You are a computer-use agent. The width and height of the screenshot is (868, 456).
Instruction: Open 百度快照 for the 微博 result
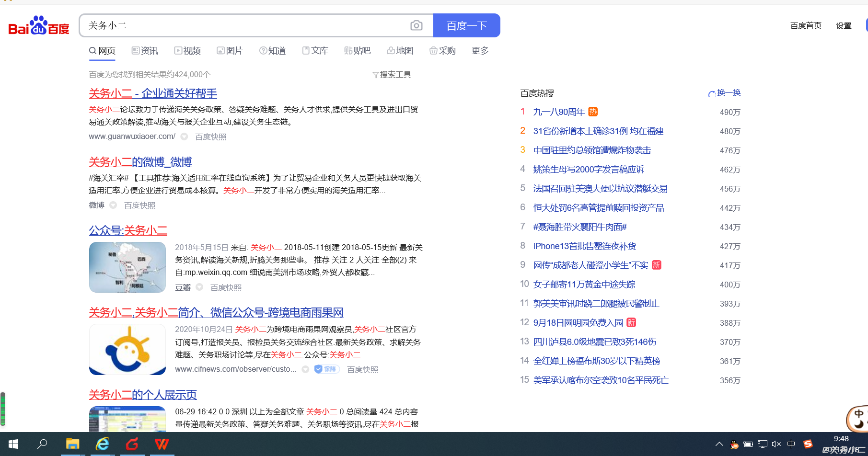pos(140,205)
